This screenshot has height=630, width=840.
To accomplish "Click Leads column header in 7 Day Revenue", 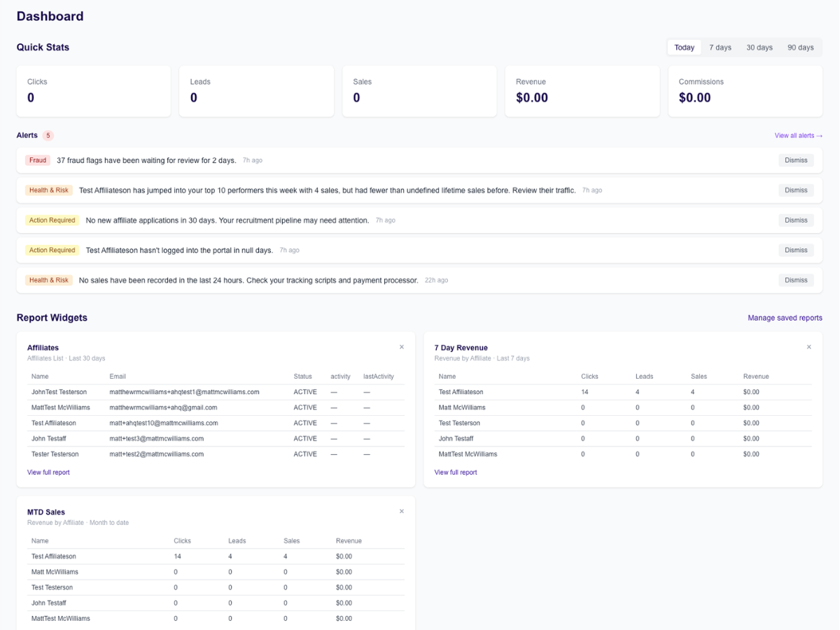I will pyautogui.click(x=645, y=377).
